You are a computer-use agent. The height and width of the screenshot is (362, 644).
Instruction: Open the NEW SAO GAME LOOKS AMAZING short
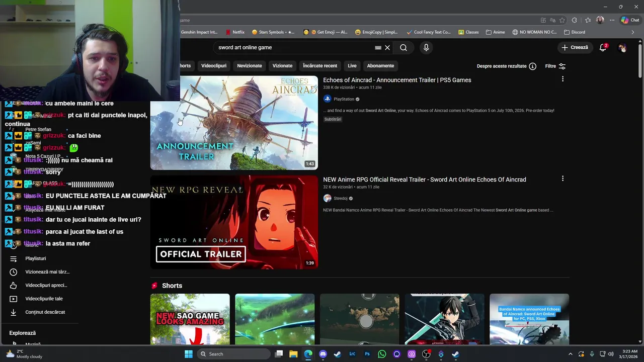[x=190, y=319]
